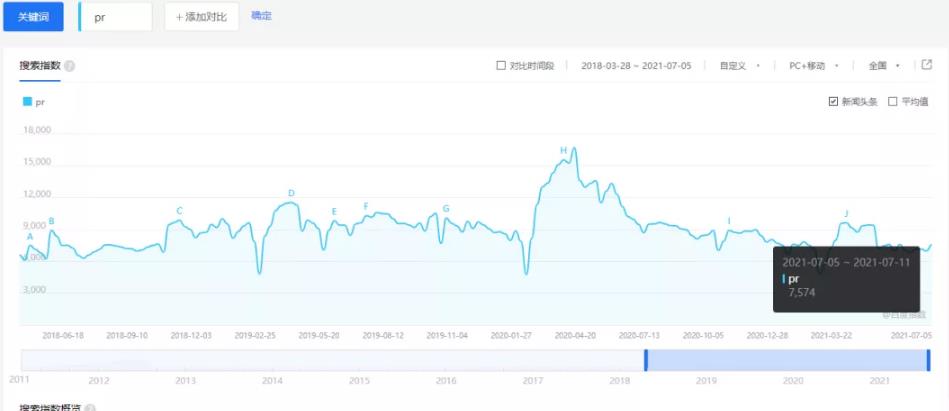This screenshot has width=949, height=411.
Task: Open the PC+移动 device dropdown
Action: click(x=812, y=66)
